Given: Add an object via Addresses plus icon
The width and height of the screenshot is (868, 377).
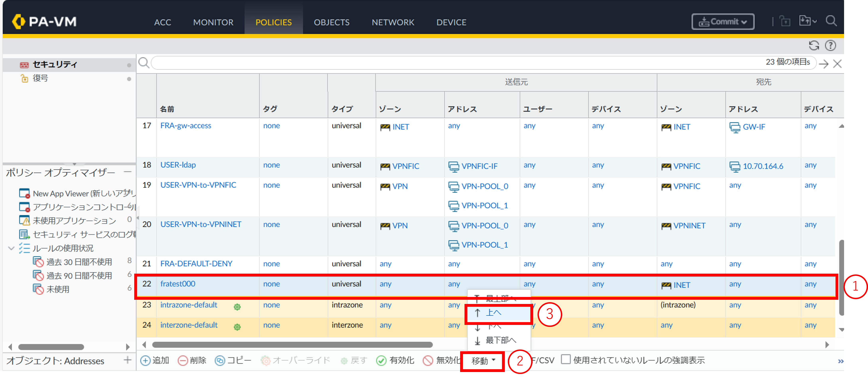Looking at the screenshot, I should [127, 360].
